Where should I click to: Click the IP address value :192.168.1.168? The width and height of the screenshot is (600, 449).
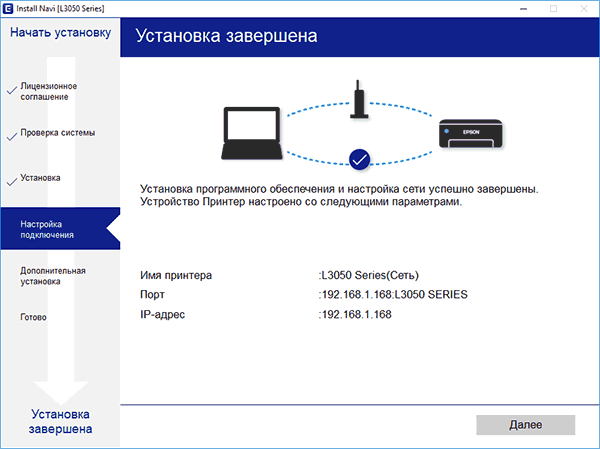point(355,315)
